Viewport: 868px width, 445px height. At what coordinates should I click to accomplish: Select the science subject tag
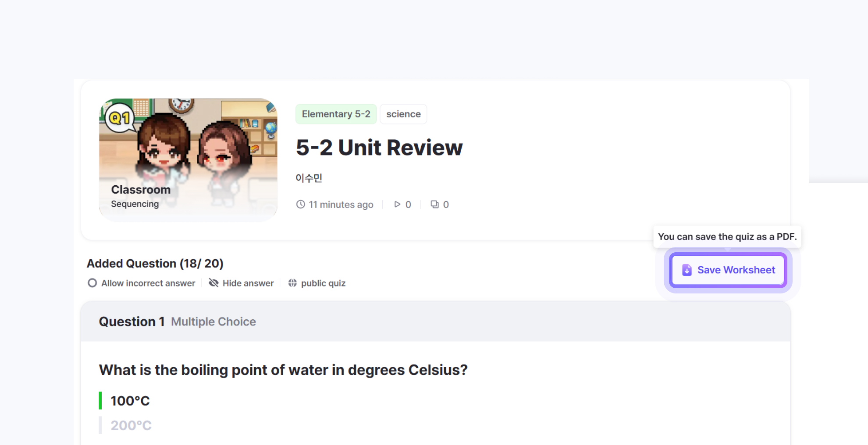point(403,114)
